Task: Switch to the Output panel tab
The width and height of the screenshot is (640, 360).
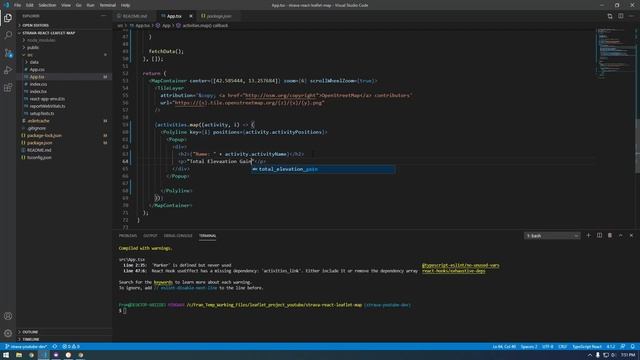Action: click(150, 236)
